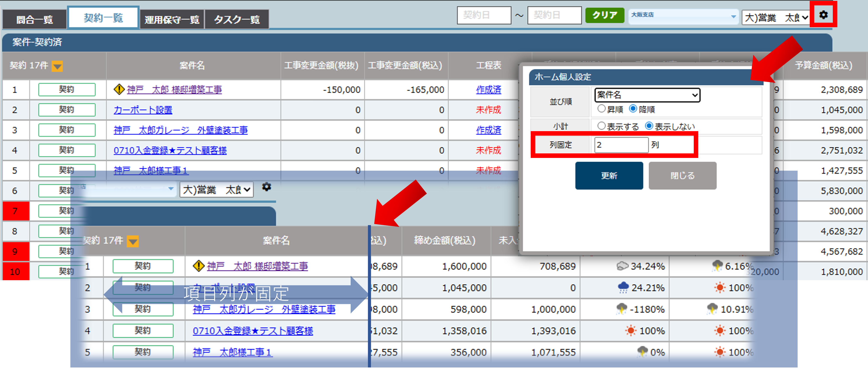This screenshot has width=868, height=369.
Task: Click the rain cloud icon next to 24.21%
Action: click(x=623, y=287)
